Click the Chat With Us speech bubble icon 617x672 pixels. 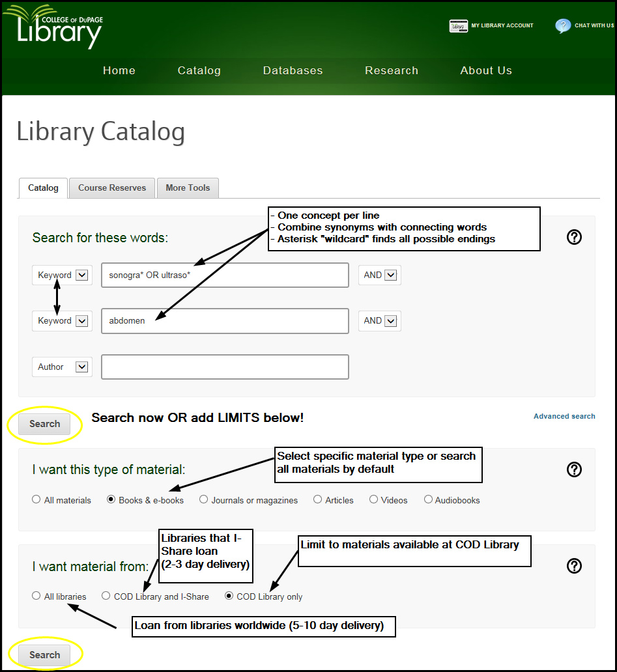[x=563, y=26]
